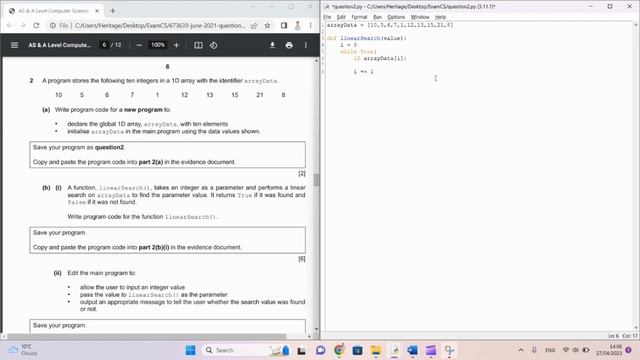The image size is (640, 360).
Task: Open the PDF viewer sidebar menu
Action: 14,45
